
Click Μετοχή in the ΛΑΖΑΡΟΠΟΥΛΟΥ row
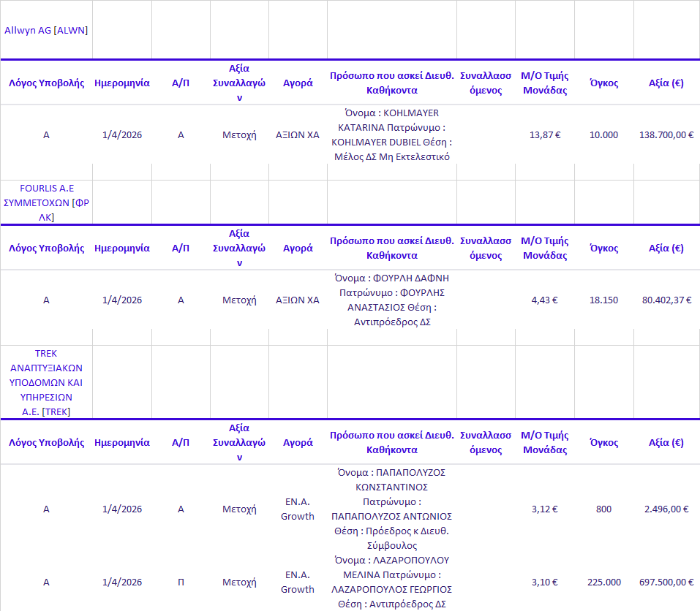click(x=239, y=582)
